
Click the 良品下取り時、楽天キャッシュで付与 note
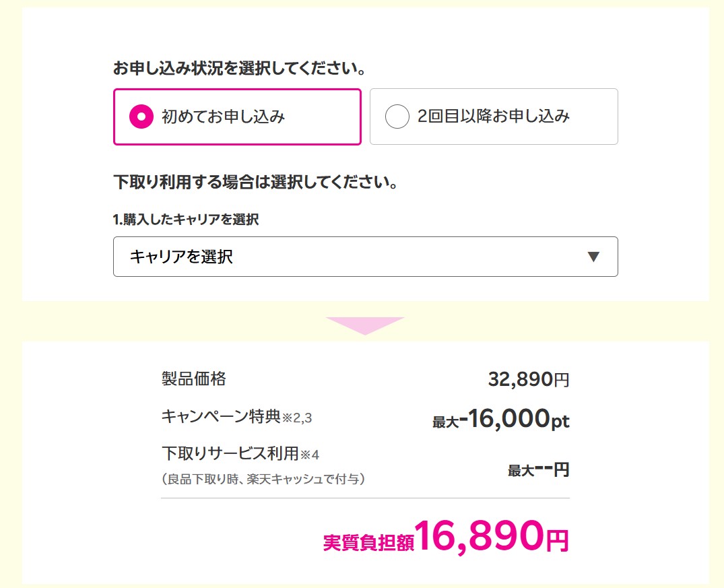point(263,479)
